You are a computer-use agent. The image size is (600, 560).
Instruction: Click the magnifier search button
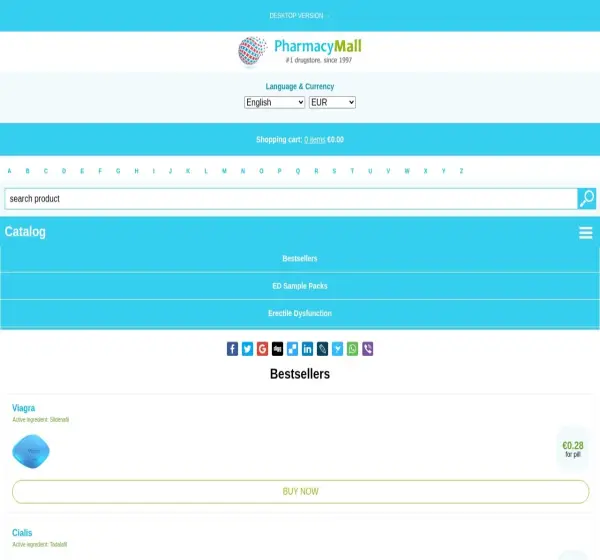[x=587, y=199]
